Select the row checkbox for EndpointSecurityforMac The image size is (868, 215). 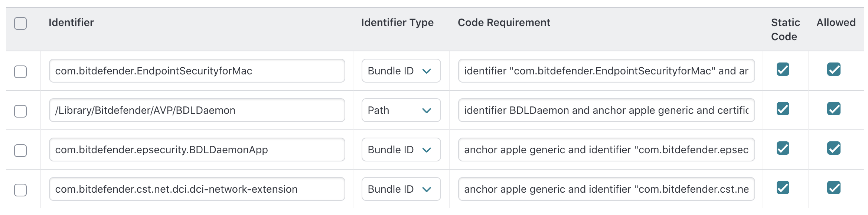pyautogui.click(x=21, y=71)
